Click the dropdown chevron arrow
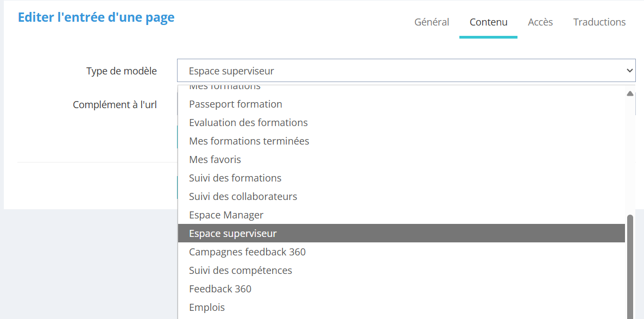This screenshot has height=319, width=644. (x=629, y=71)
